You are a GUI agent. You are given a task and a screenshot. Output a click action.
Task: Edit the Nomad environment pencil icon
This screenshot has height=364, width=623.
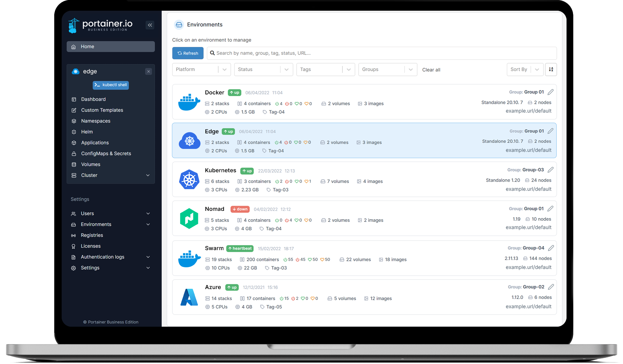coord(551,209)
